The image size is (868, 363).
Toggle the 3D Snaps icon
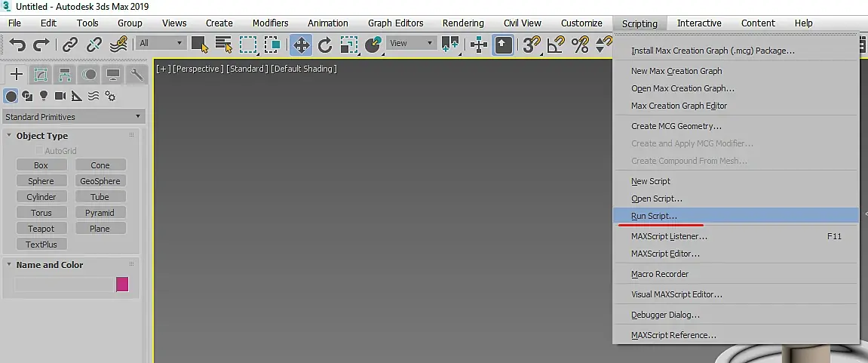coord(532,45)
